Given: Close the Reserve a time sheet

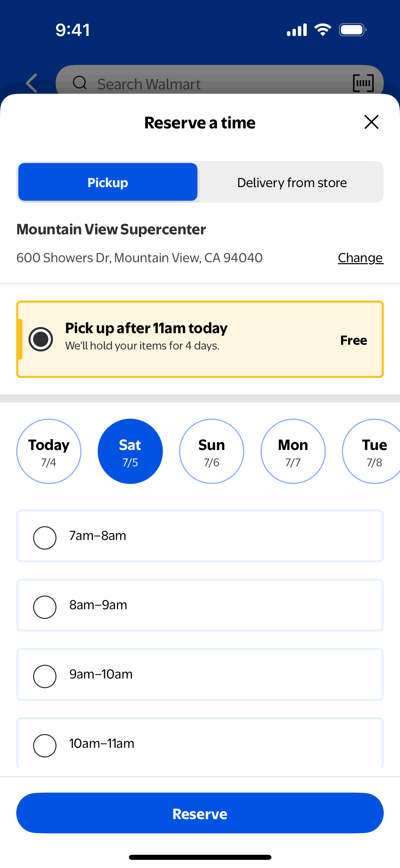Looking at the screenshot, I should click(x=371, y=122).
